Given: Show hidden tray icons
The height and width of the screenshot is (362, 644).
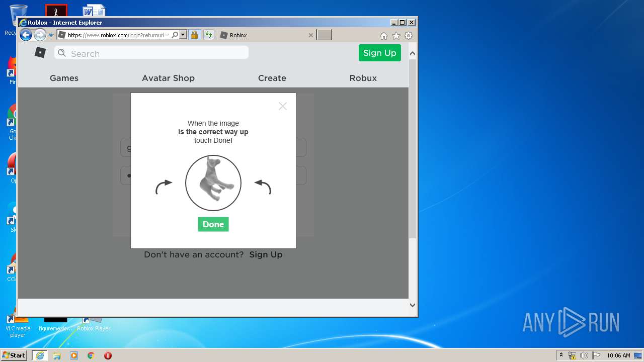Looking at the screenshot, I should (x=561, y=355).
